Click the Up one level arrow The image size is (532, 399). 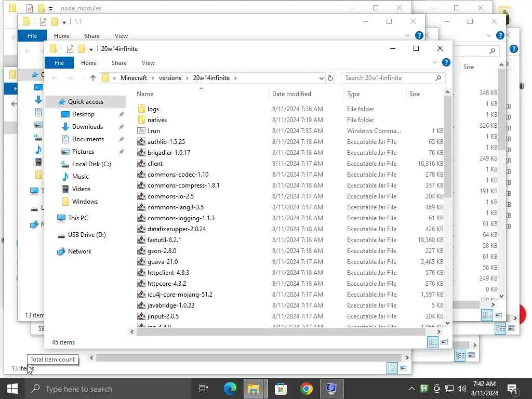[x=92, y=78]
